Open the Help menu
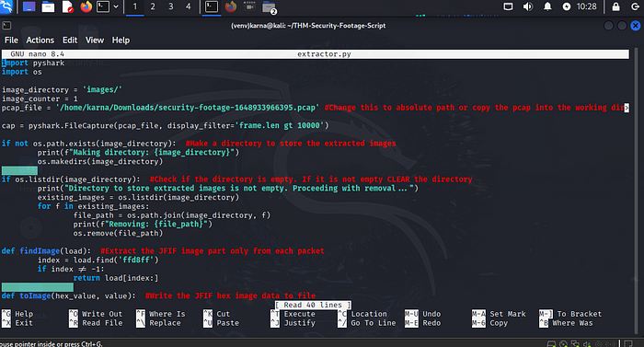This screenshot has height=347, width=644. click(x=121, y=40)
